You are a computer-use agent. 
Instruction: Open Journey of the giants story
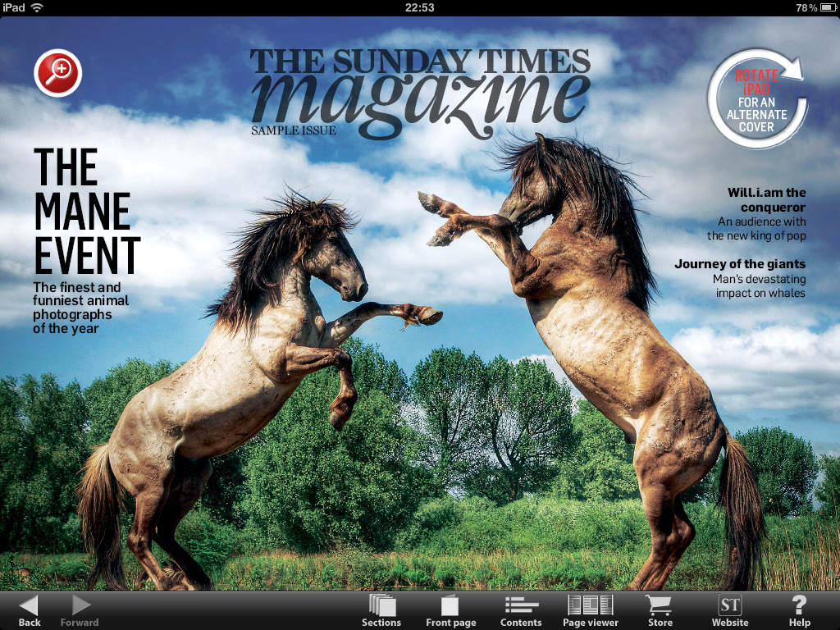(740, 278)
